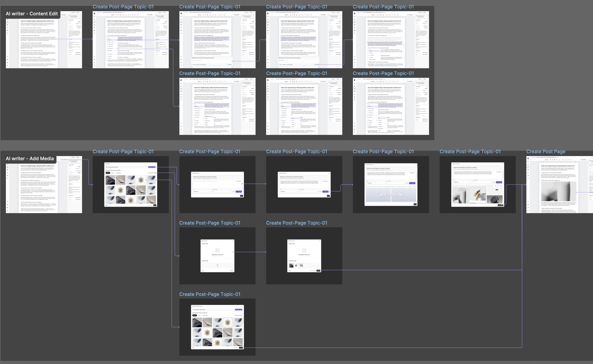Pick the beige laptop photo in Add Media top row

[121, 180]
